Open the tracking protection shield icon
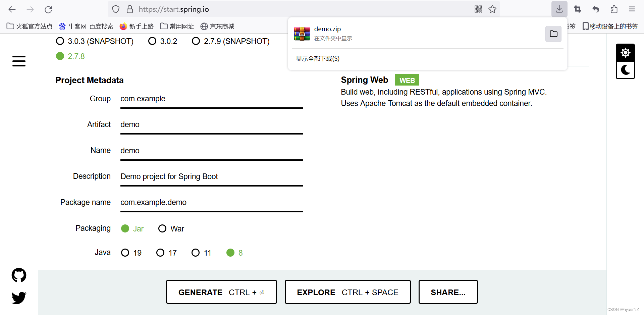This screenshot has height=315, width=644. coord(116,9)
